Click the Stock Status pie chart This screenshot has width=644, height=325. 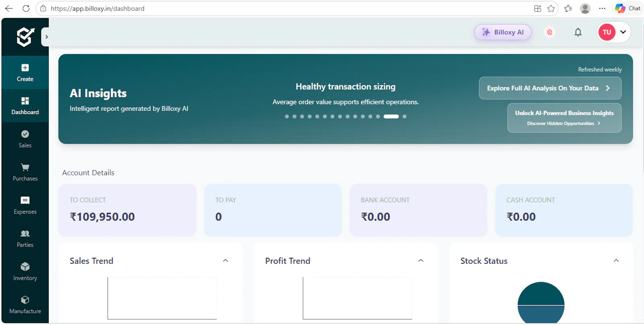click(541, 303)
